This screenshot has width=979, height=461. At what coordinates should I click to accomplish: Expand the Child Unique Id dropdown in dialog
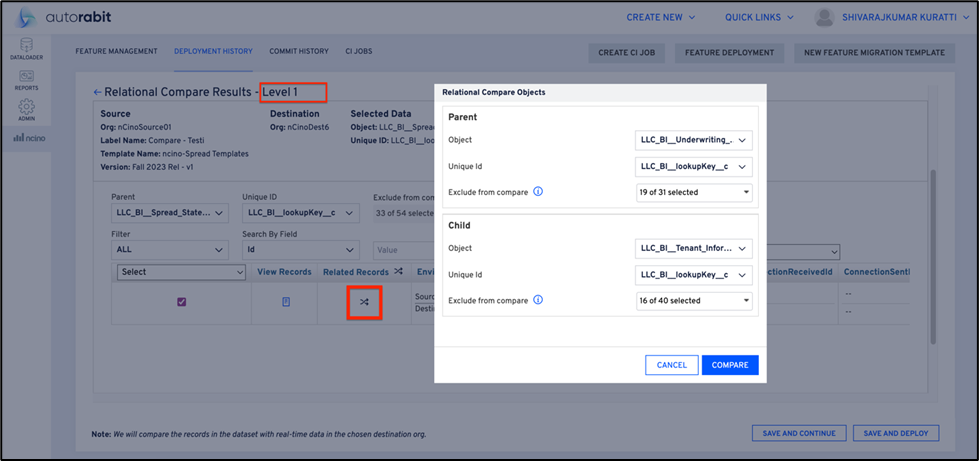click(693, 275)
